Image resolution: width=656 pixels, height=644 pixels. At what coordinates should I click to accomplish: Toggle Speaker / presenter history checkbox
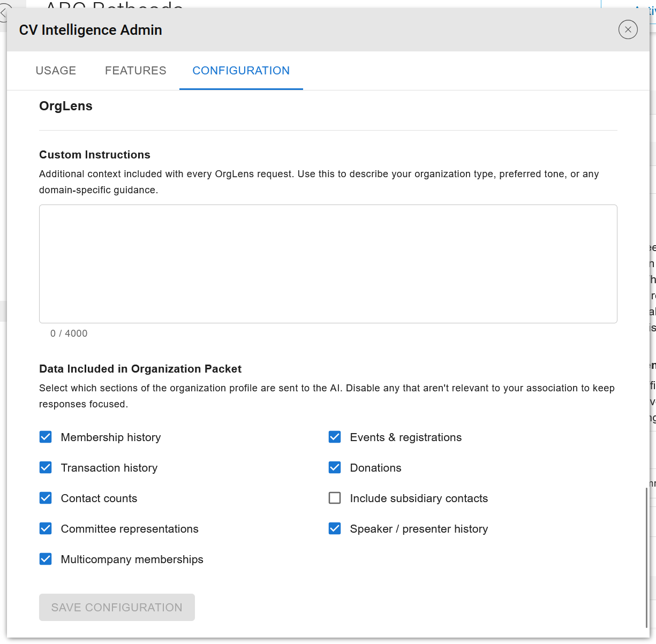tap(335, 529)
